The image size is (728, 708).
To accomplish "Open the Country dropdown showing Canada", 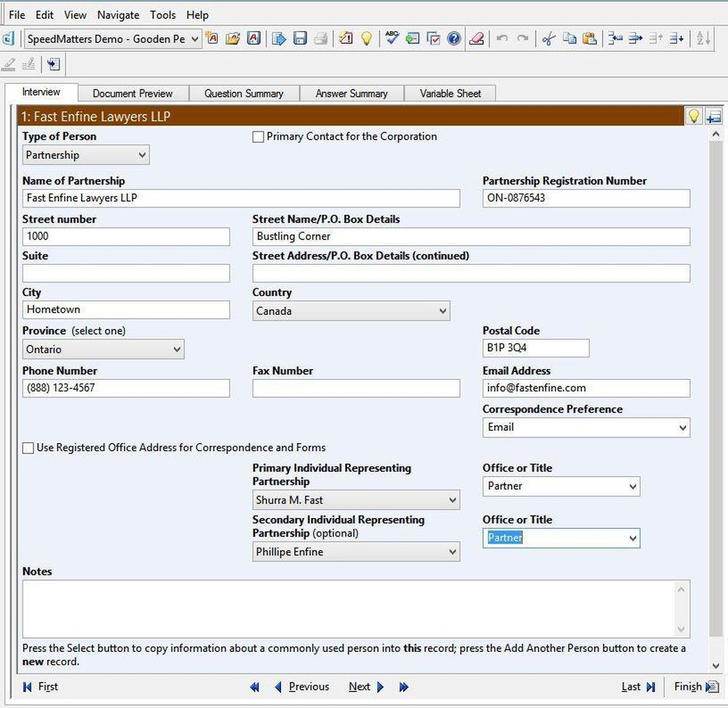I will [x=351, y=311].
